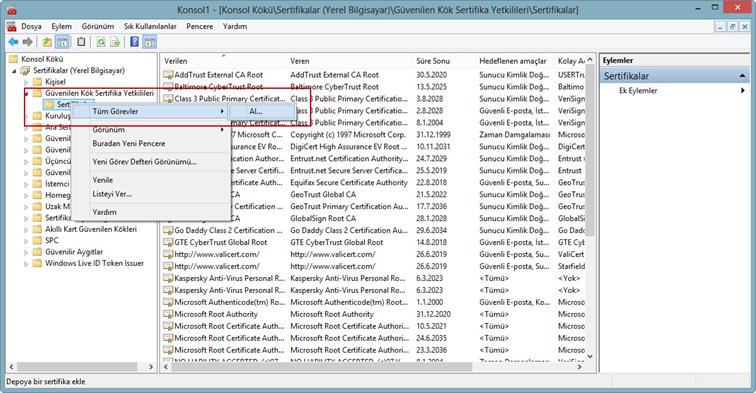Sort by the Süre Sonu column header
The image size is (756, 393).
(x=444, y=61)
